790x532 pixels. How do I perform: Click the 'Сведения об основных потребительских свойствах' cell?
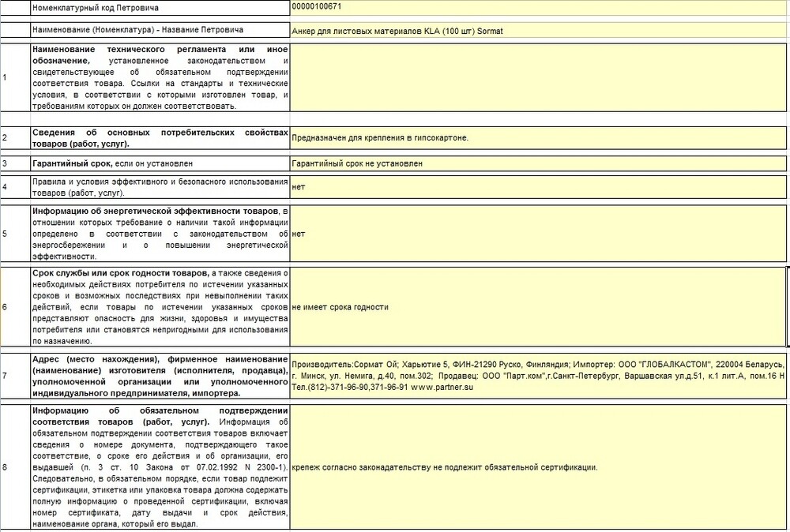[x=160, y=138]
